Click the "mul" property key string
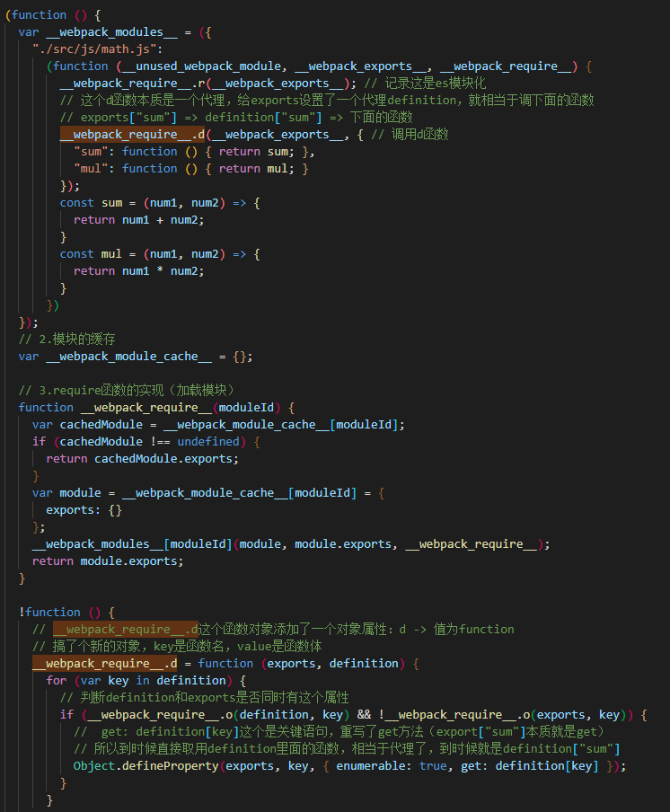 pyautogui.click(x=91, y=169)
